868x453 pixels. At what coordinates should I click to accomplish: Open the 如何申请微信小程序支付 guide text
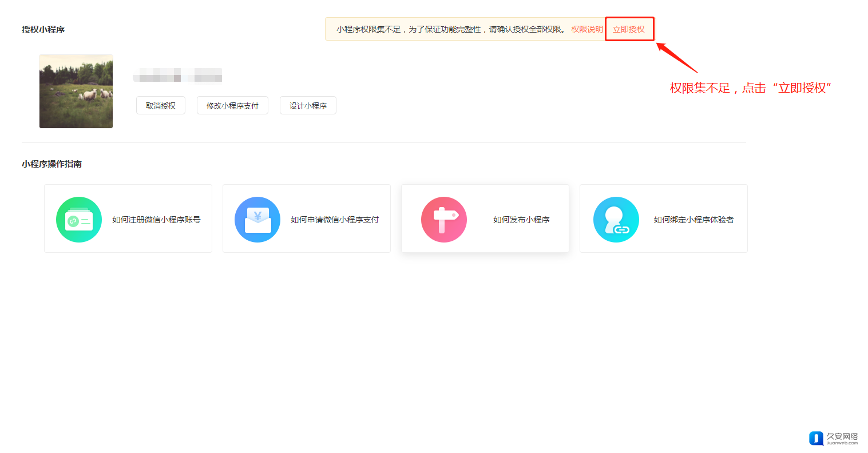click(335, 220)
